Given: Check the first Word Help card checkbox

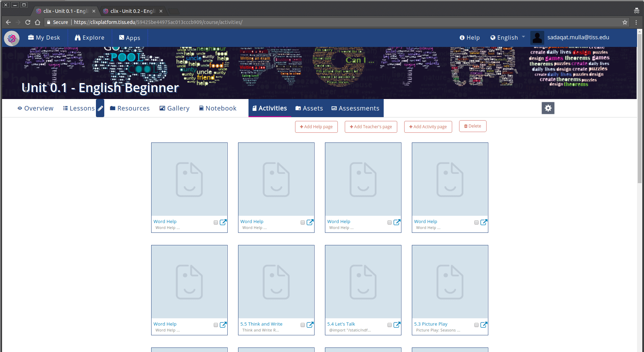Looking at the screenshot, I should pos(216,222).
